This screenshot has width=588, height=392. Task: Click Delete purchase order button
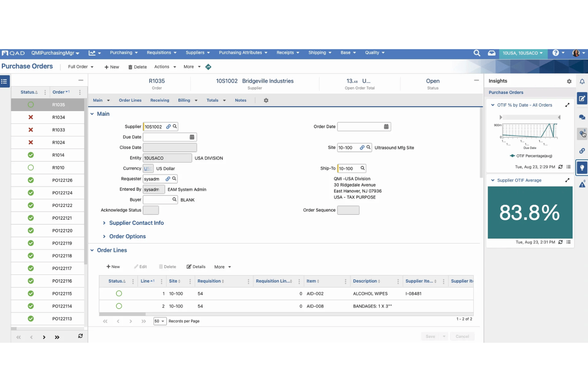pos(137,67)
